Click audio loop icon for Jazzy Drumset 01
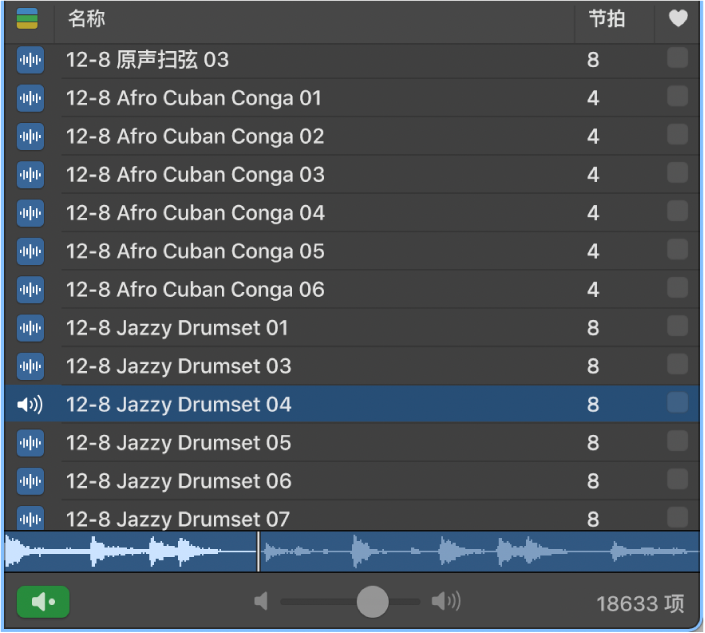This screenshot has width=705, height=633. coord(30,328)
